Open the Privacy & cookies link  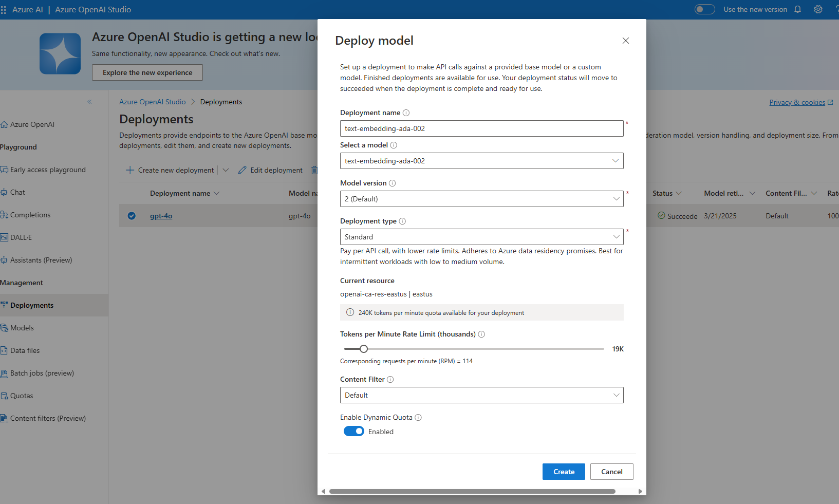click(801, 102)
